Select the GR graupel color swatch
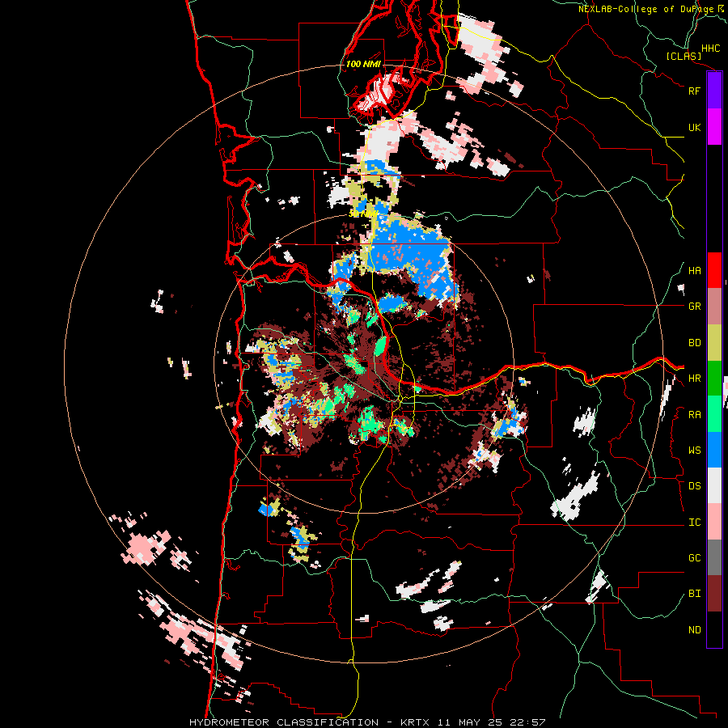728x728 pixels. coord(714,307)
